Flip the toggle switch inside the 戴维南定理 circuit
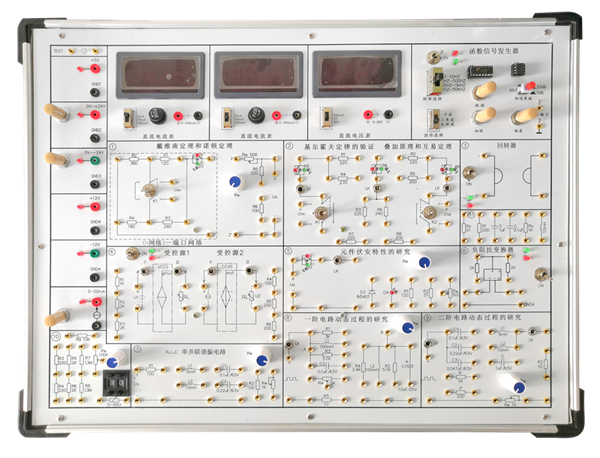This screenshot has height=458, width=600. [150, 189]
